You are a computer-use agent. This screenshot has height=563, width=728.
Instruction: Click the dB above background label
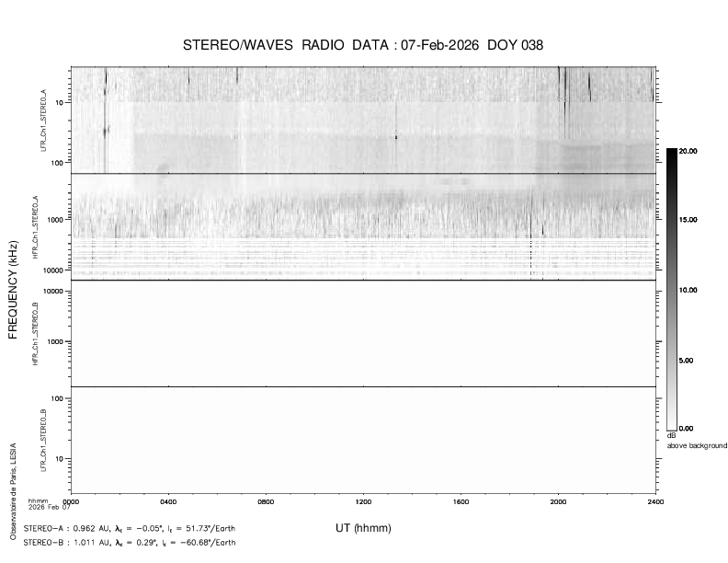697,441
